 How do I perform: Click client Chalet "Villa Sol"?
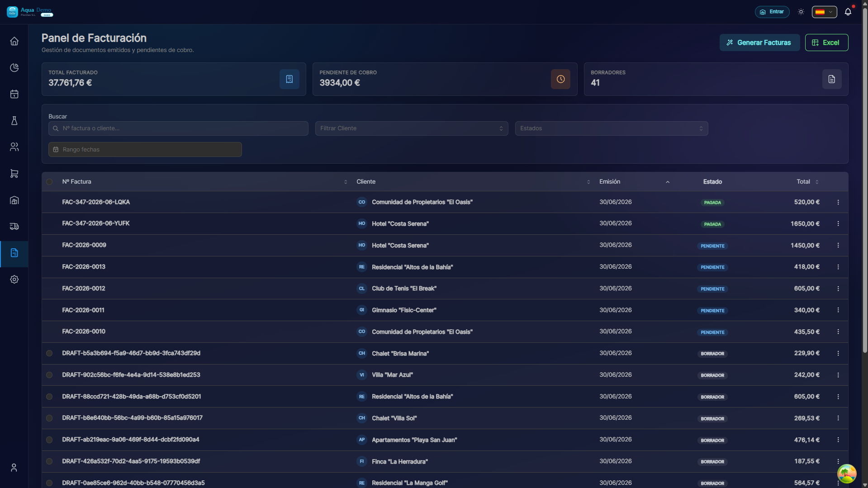(x=394, y=418)
